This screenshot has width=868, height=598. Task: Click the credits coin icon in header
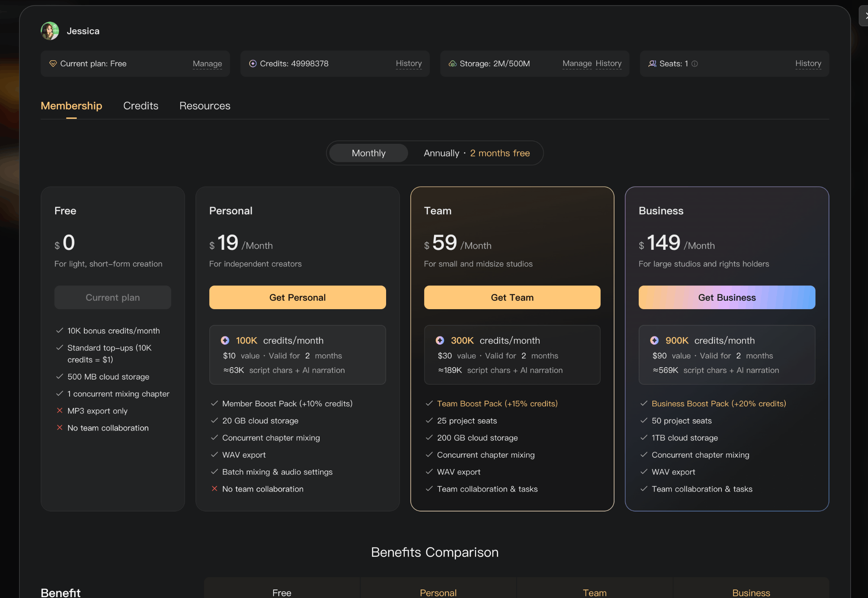253,64
